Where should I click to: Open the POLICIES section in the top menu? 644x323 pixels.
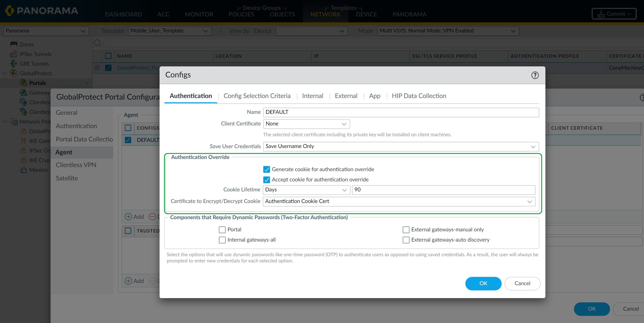pos(241,14)
